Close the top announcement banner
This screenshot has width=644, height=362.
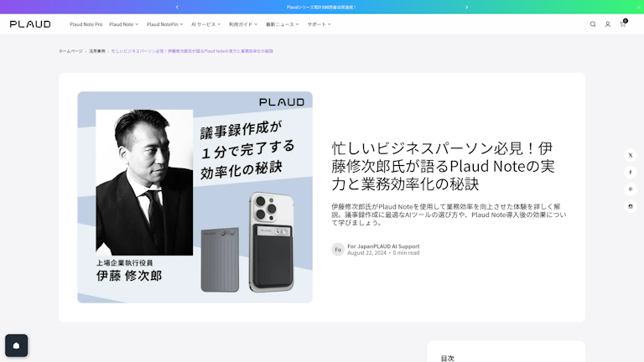coord(639,7)
